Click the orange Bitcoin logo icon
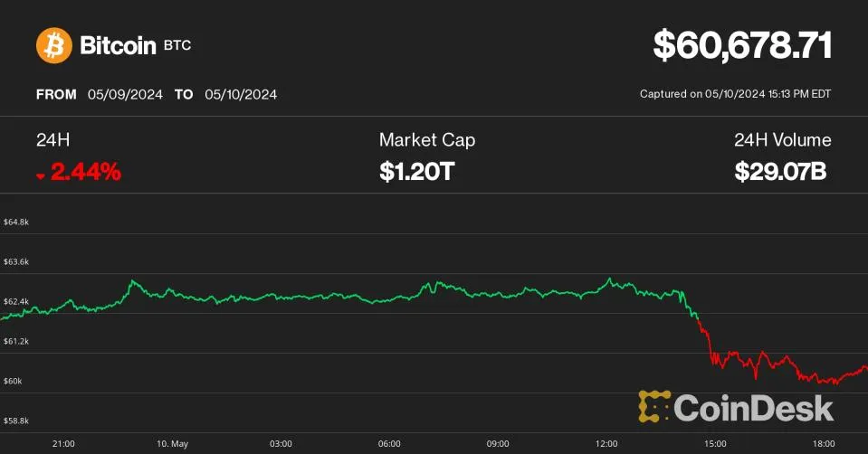Viewport: 868px width, 454px height. tap(53, 45)
